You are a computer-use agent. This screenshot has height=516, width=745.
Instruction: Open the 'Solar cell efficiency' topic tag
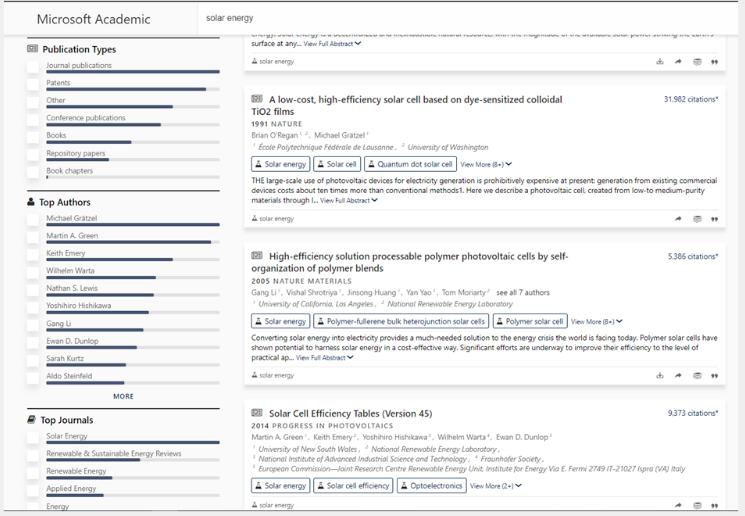tap(353, 486)
